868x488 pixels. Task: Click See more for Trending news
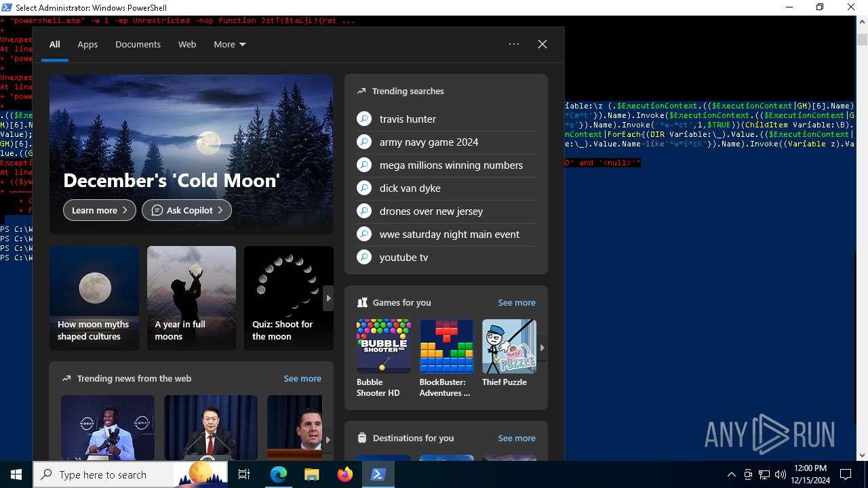click(x=302, y=379)
